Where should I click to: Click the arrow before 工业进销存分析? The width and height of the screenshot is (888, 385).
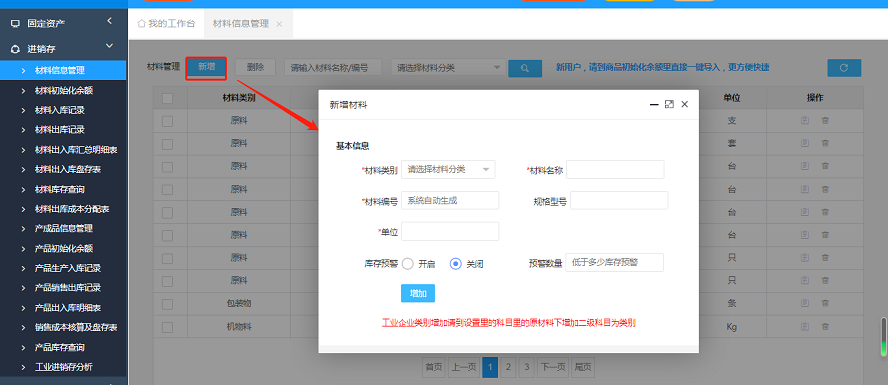(23, 367)
